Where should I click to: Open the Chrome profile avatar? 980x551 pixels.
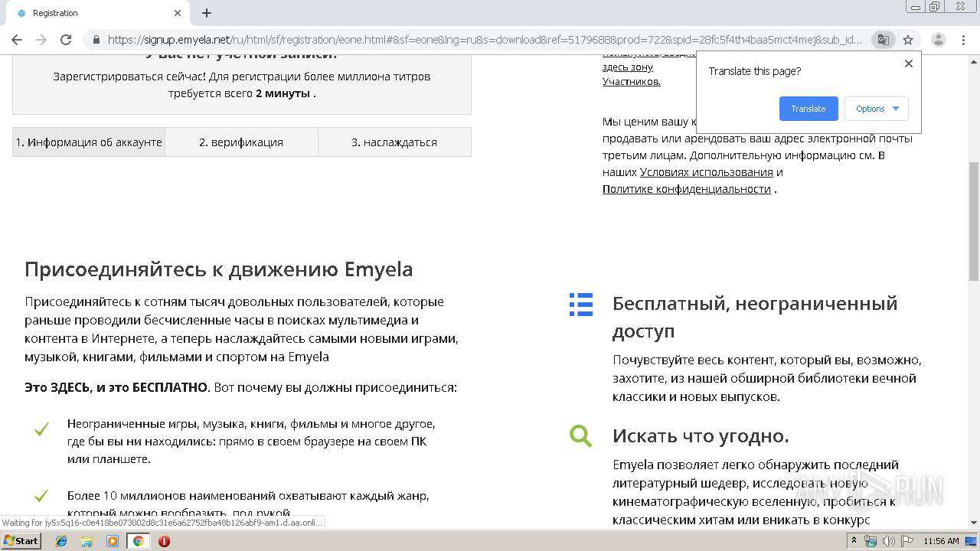point(938,40)
